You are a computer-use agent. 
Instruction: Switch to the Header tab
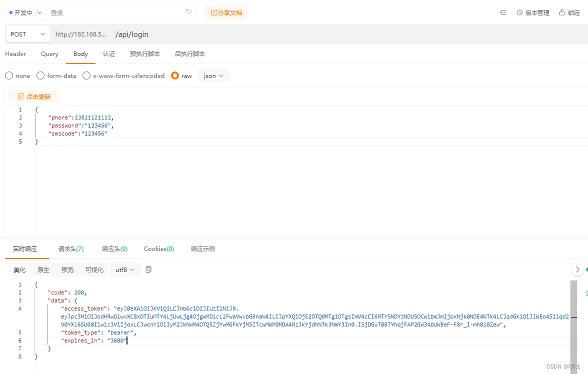click(15, 54)
